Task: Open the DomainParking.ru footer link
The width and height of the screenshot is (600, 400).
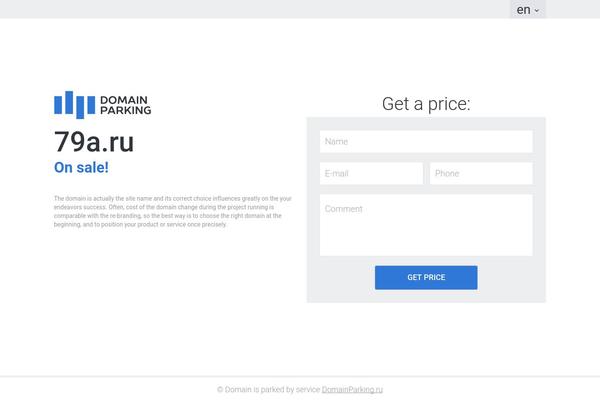Action: tap(352, 390)
